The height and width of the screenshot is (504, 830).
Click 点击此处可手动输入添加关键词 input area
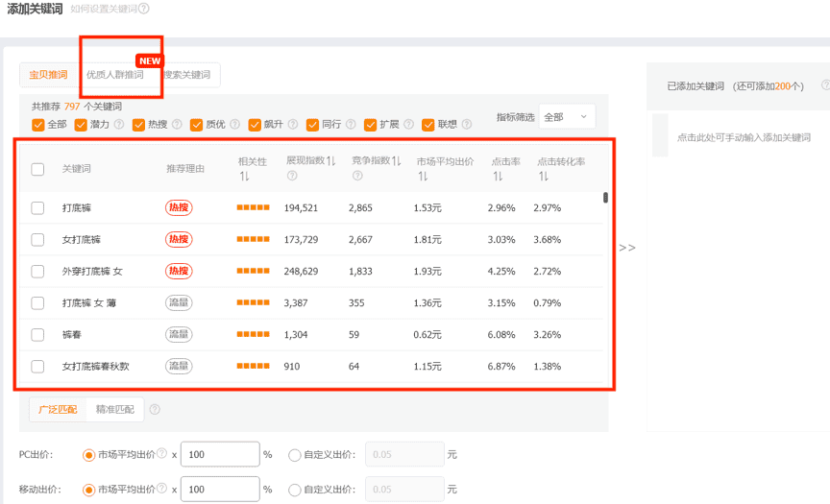[744, 137]
